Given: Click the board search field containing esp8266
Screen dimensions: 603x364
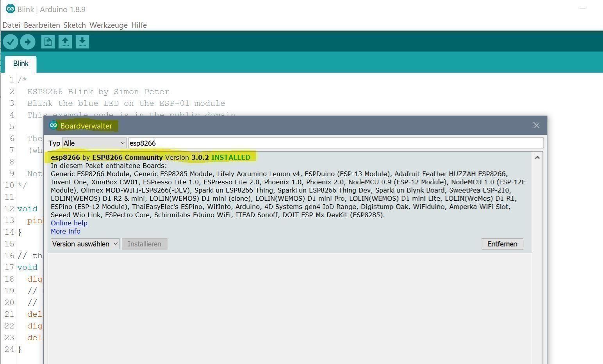Looking at the screenshot, I should point(336,143).
